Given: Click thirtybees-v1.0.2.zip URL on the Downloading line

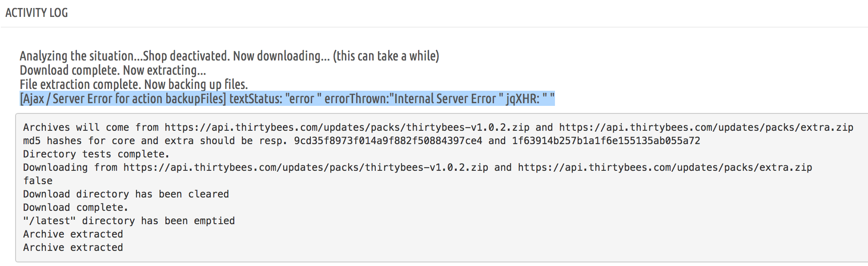Looking at the screenshot, I should pos(305,168).
